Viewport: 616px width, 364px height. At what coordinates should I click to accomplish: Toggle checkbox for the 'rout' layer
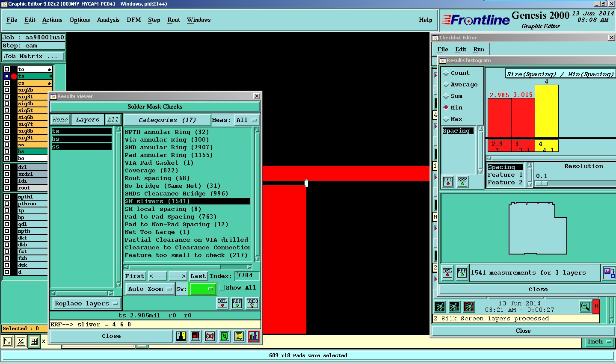tap(7, 188)
